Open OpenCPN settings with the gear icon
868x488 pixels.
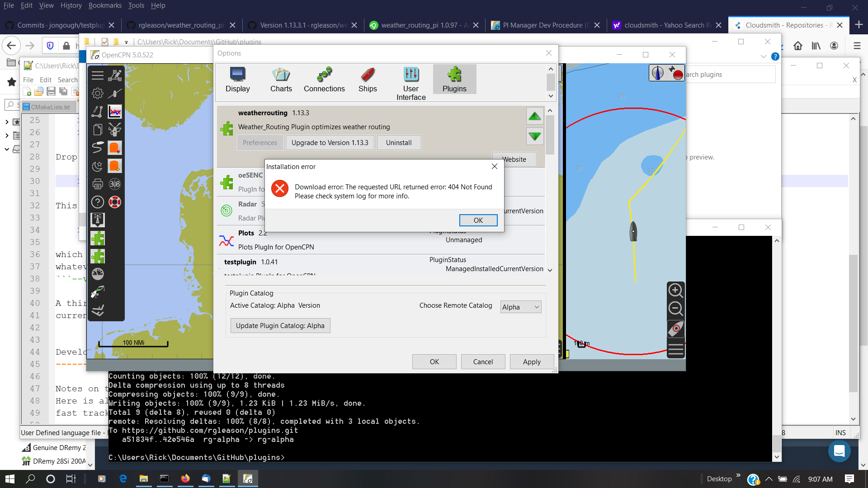[x=97, y=94]
